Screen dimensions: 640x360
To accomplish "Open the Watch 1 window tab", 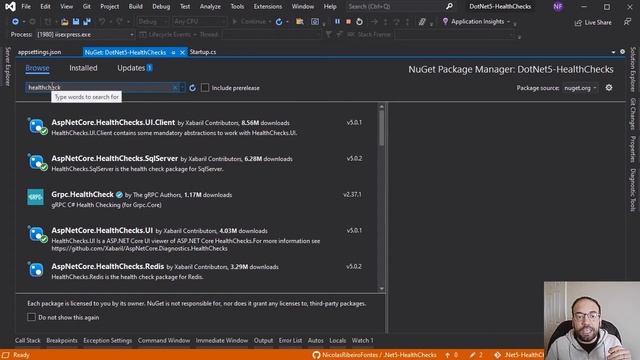I will (x=362, y=340).
